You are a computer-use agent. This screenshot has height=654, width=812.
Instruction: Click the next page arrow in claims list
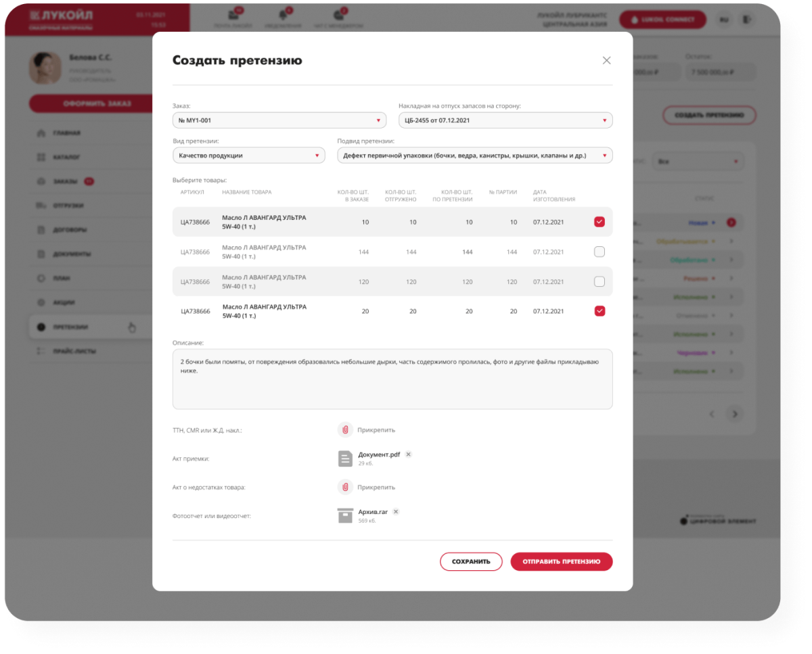pyautogui.click(x=735, y=414)
